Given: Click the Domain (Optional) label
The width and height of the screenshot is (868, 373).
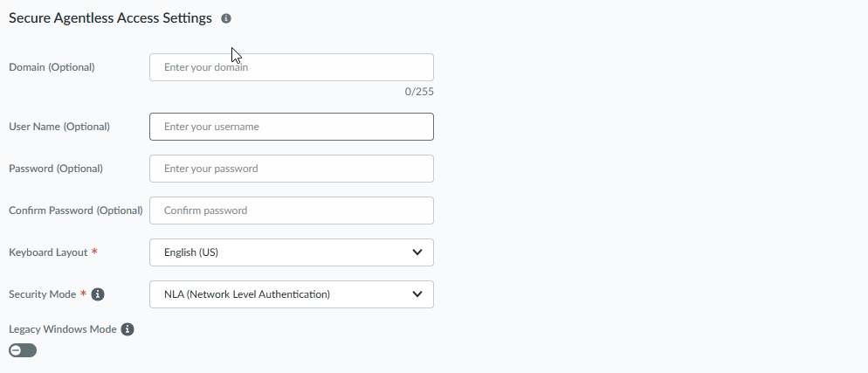Looking at the screenshot, I should 52,67.
